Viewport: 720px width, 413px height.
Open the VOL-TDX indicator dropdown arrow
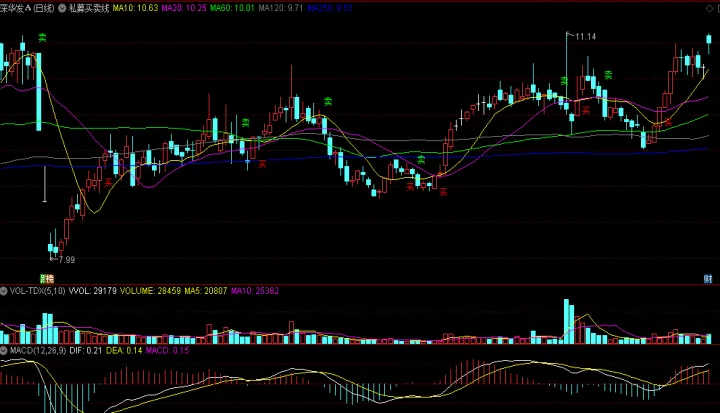[4, 291]
